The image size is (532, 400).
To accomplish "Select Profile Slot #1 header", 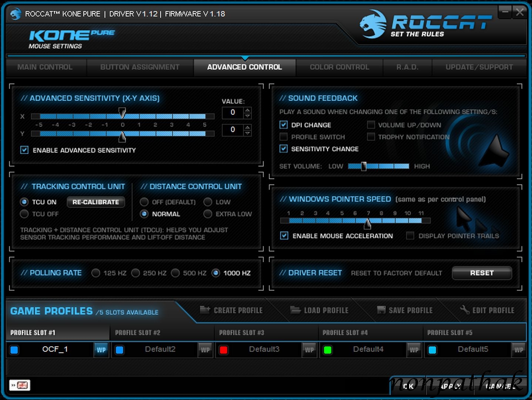I will pos(58,333).
